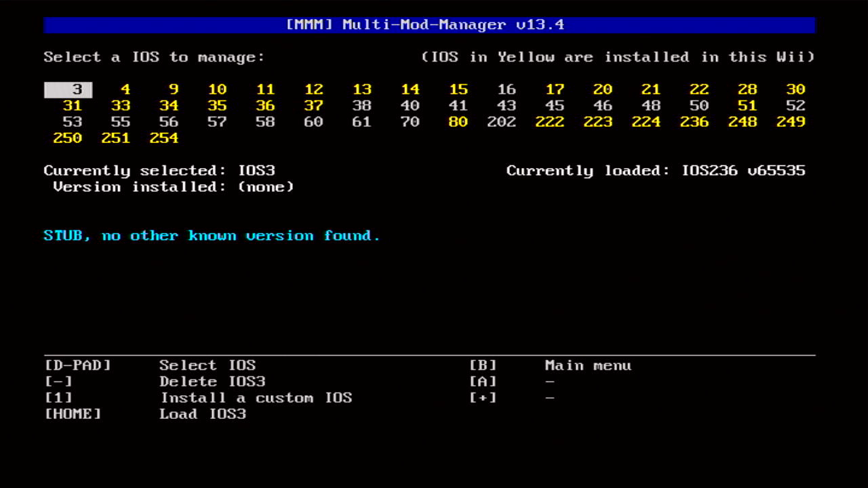Click the Select IOS hint
This screenshot has width=868, height=488.
tap(208, 365)
